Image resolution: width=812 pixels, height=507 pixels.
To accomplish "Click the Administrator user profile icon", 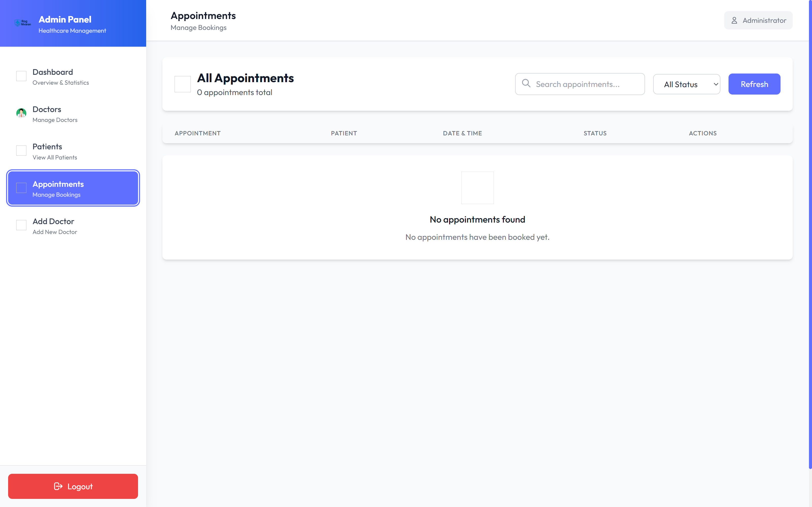I will pos(734,21).
